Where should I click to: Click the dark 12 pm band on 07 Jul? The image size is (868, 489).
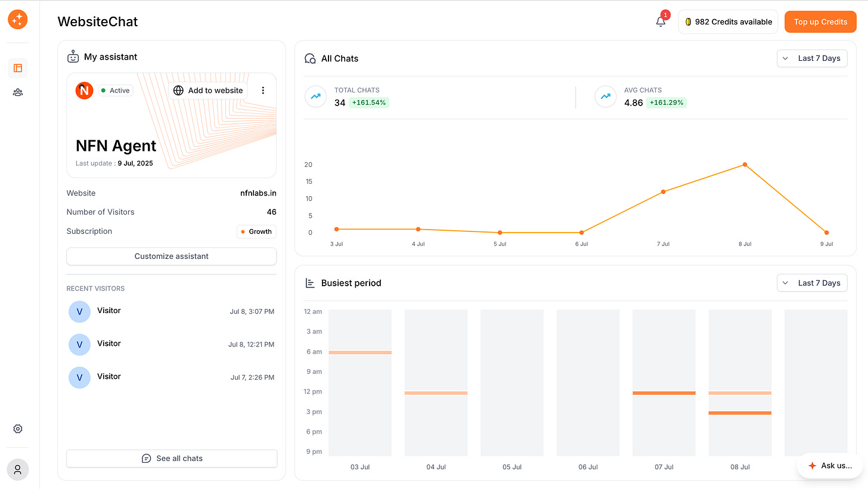click(x=664, y=393)
